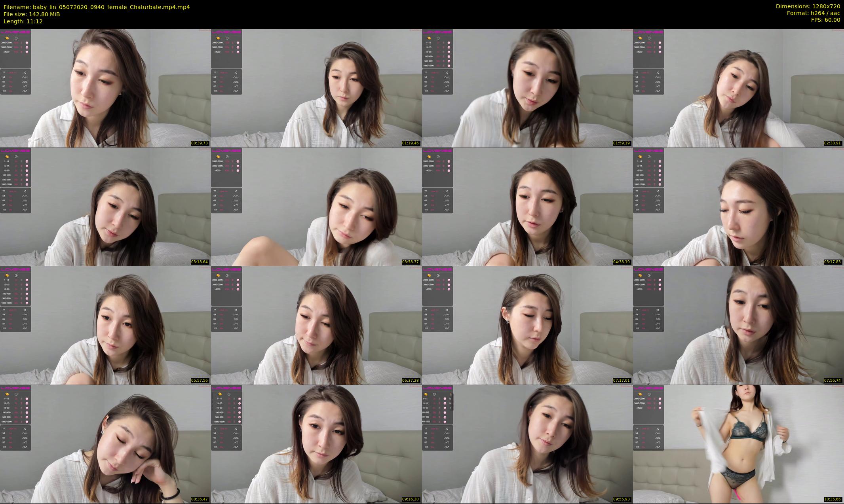This screenshot has width=844, height=504.
Task: Click the Dimensions 1280x720 label
Action: (x=808, y=6)
